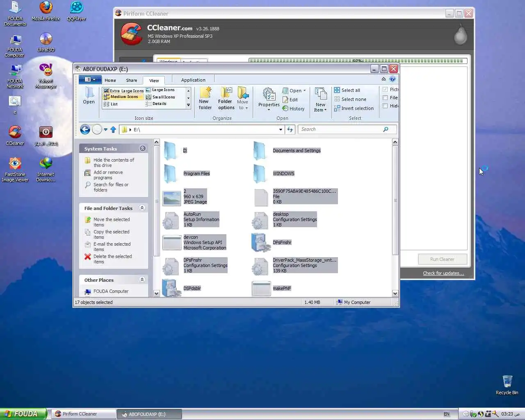Collapse the System Tasks panel
Viewport: 525px width, 420px height.
(x=142, y=148)
